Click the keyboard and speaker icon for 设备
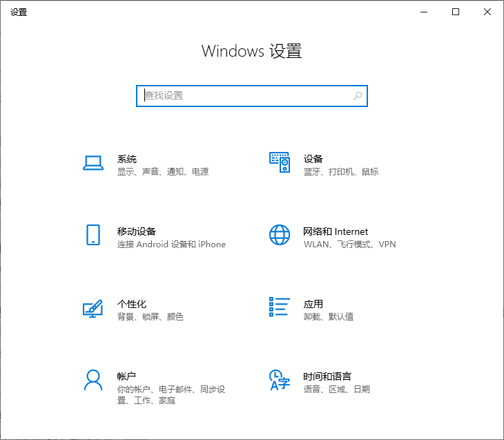Image resolution: width=504 pixels, height=440 pixels. click(280, 162)
